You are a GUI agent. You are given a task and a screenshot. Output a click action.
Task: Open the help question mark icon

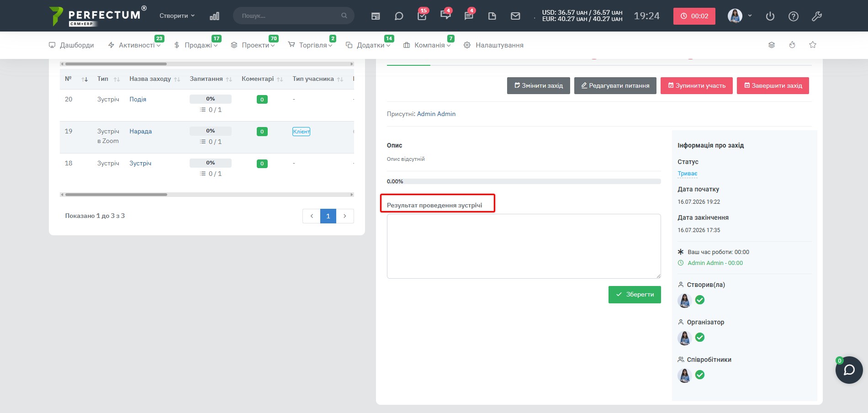[794, 16]
